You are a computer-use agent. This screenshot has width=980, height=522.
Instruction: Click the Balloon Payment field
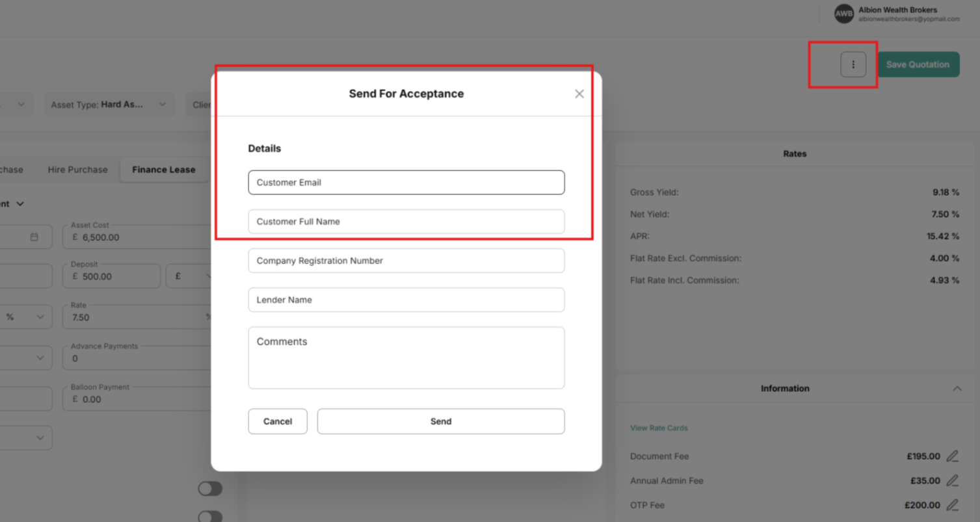pyautogui.click(x=138, y=399)
